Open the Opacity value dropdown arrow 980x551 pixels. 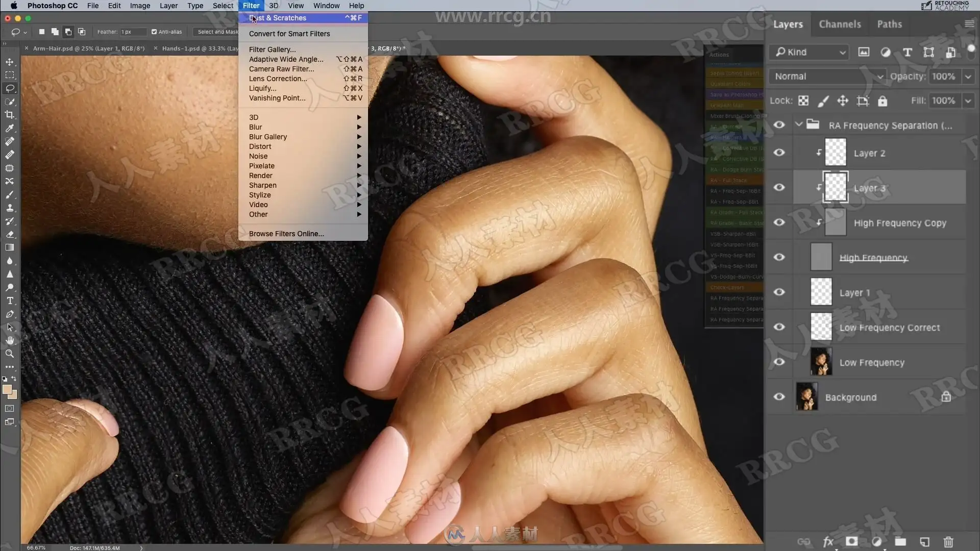click(968, 77)
